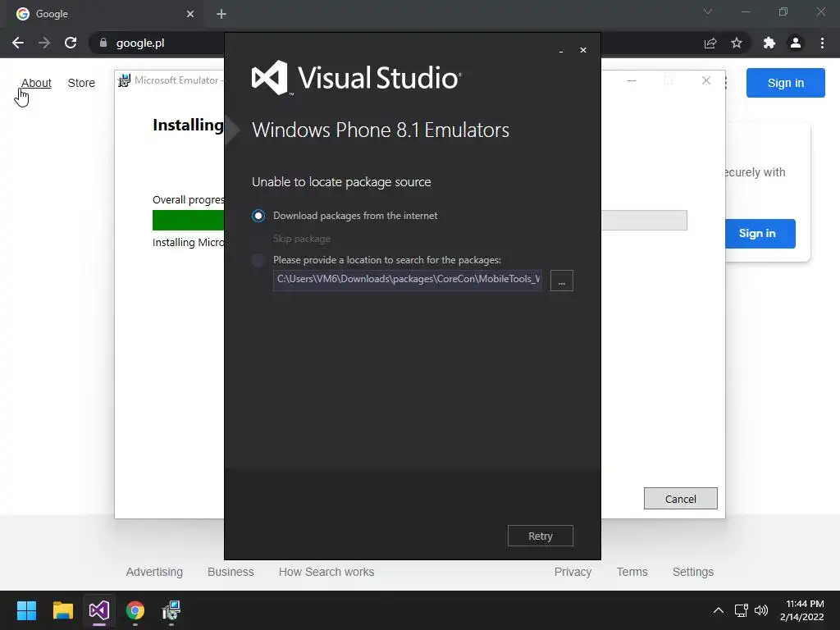
Task: Open Chrome extensions puzzle icon
Action: 769,43
